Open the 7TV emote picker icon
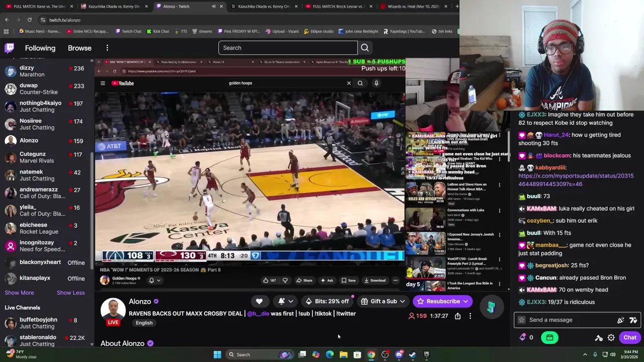 click(x=633, y=320)
